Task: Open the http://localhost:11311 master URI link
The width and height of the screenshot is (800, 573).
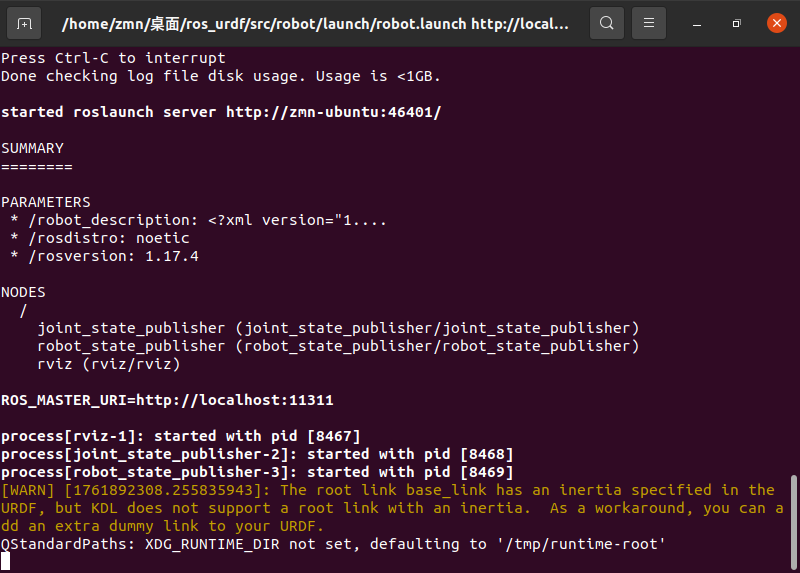Action: [234, 400]
